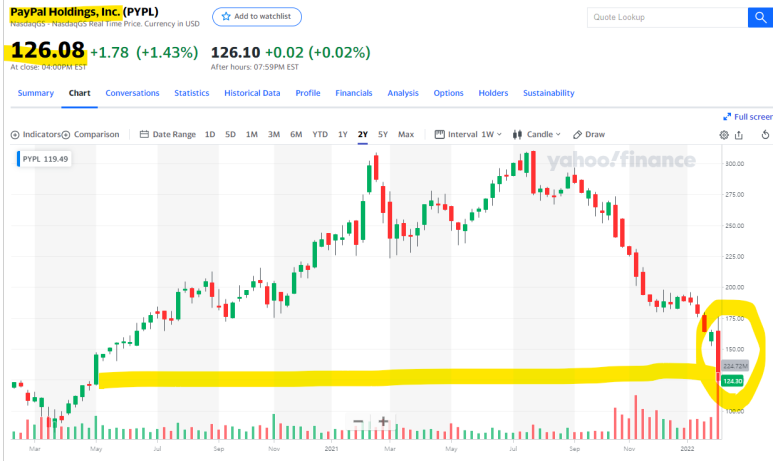Click the 124.30 current price tag

[x=732, y=381]
